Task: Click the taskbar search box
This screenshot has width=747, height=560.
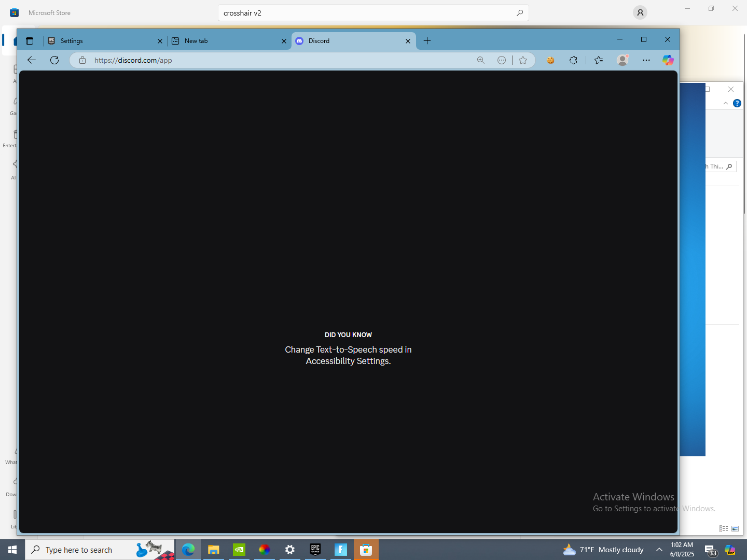Action: [x=100, y=550]
